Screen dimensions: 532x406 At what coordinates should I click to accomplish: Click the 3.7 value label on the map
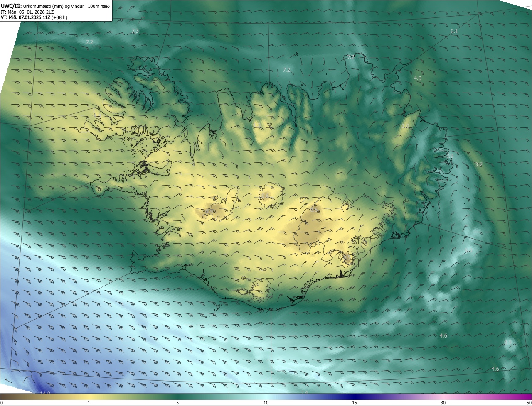tap(479, 165)
